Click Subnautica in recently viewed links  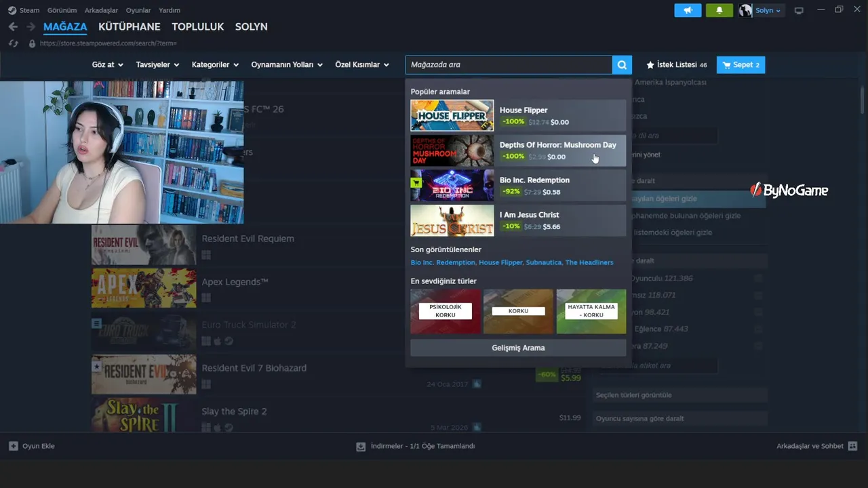tap(543, 262)
